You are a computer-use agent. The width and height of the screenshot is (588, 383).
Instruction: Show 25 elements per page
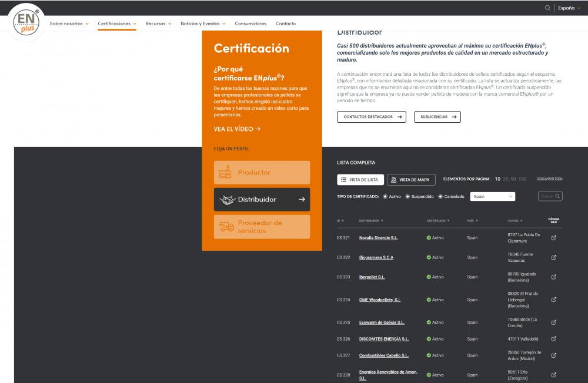tap(506, 179)
